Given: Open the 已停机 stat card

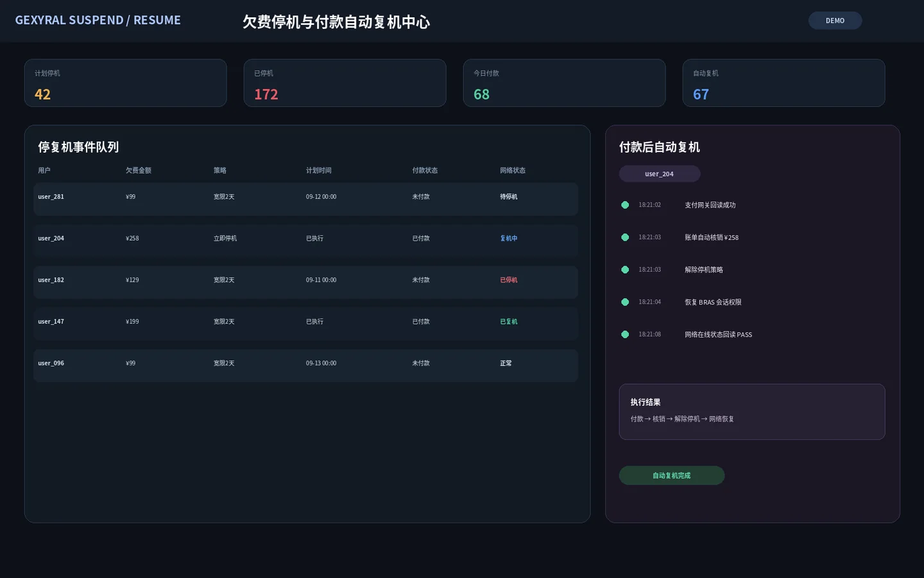Looking at the screenshot, I should pyautogui.click(x=345, y=83).
